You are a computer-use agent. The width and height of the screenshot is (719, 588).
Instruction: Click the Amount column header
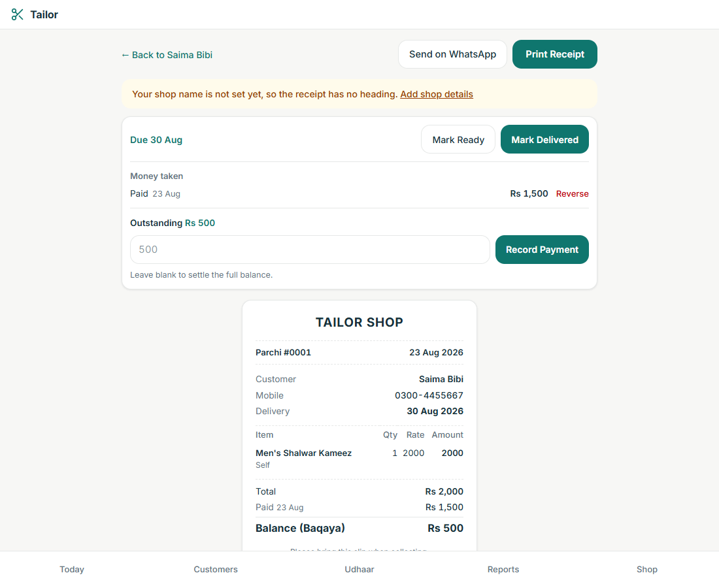pos(447,435)
